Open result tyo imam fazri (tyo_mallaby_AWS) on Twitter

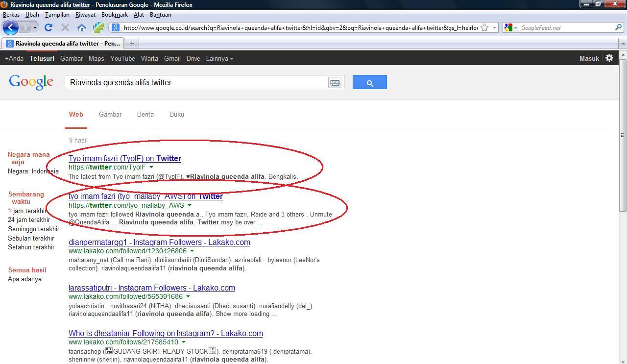point(145,196)
